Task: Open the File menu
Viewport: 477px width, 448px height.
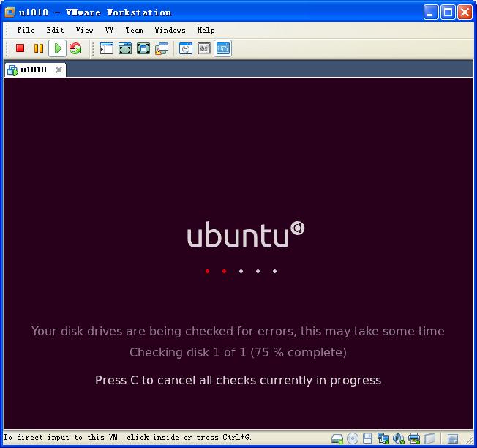Action: click(x=26, y=30)
